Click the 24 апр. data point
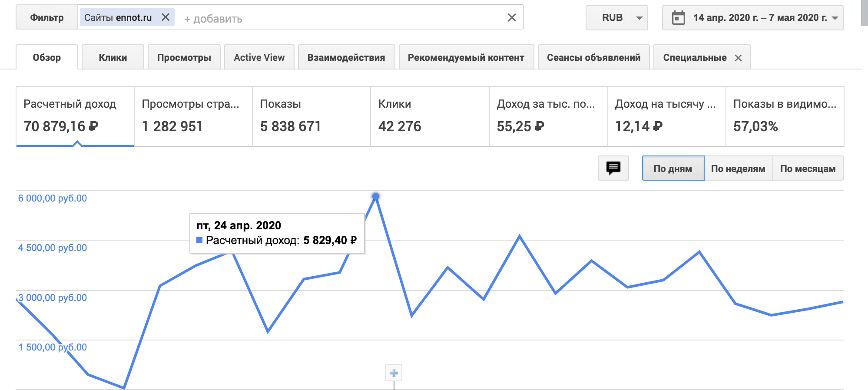The image size is (868, 390). (376, 196)
